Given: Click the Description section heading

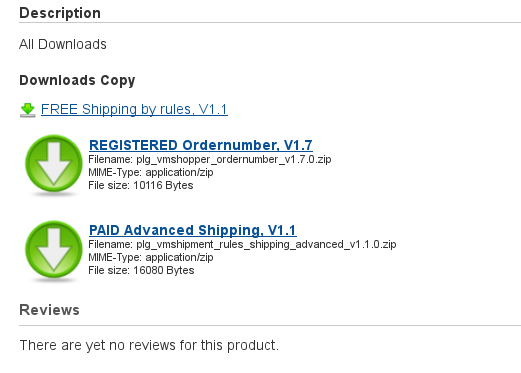Looking at the screenshot, I should click(x=60, y=13).
